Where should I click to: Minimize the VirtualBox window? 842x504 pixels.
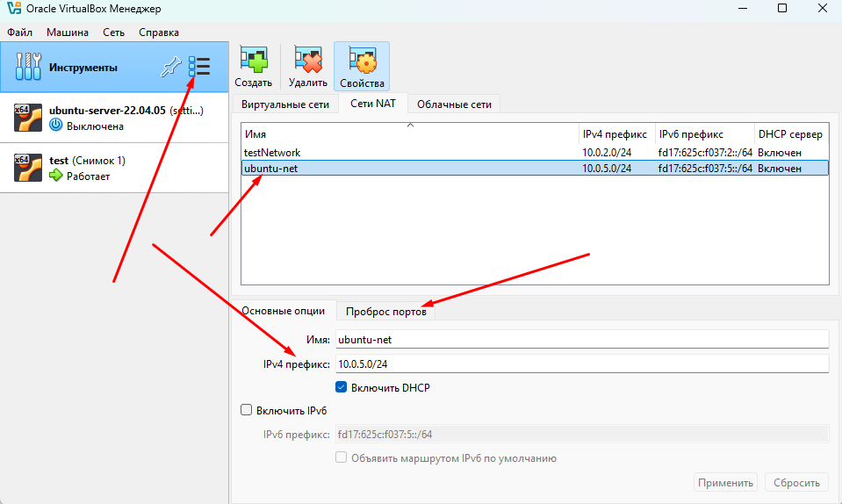click(x=743, y=8)
